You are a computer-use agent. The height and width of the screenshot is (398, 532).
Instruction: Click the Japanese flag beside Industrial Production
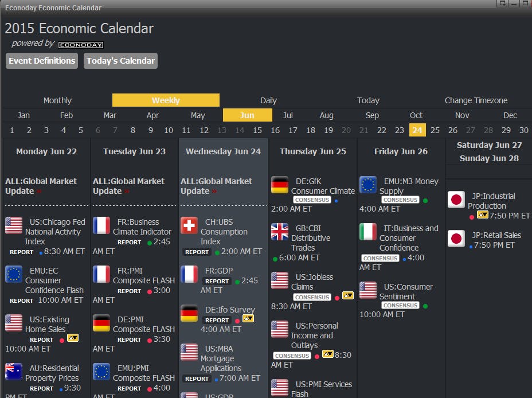tap(456, 200)
